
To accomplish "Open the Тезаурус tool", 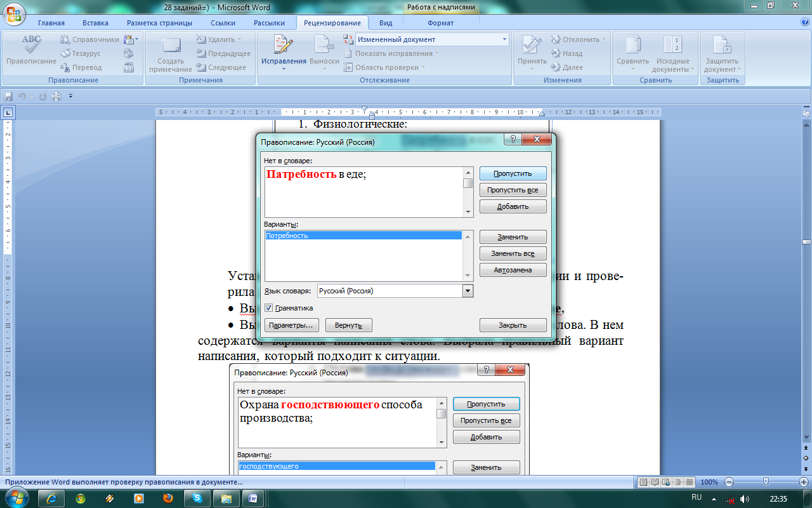I will [x=81, y=53].
